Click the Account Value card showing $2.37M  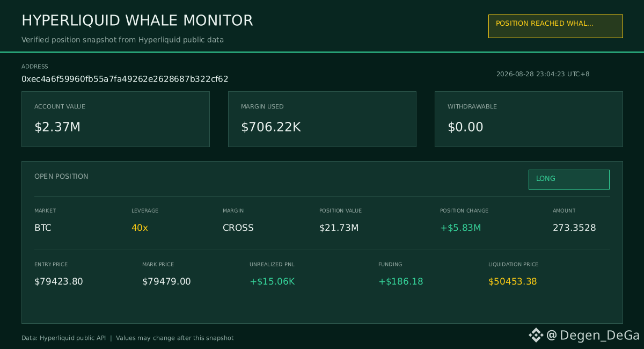point(115,119)
